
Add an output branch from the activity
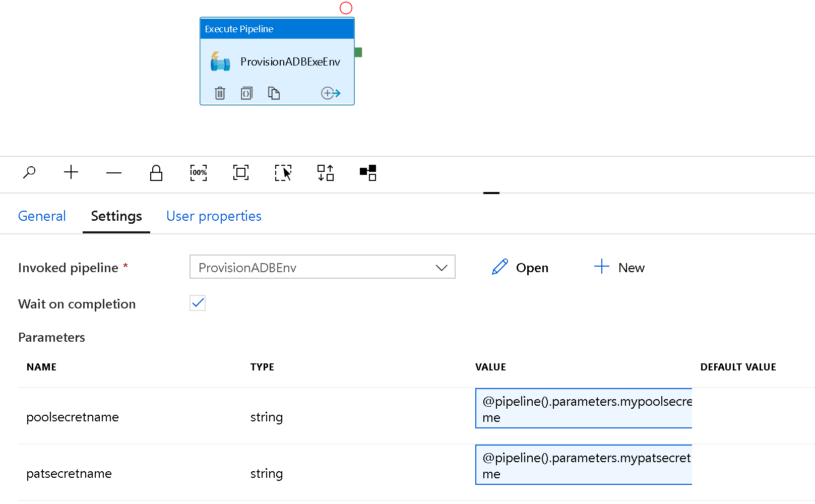pos(331,93)
